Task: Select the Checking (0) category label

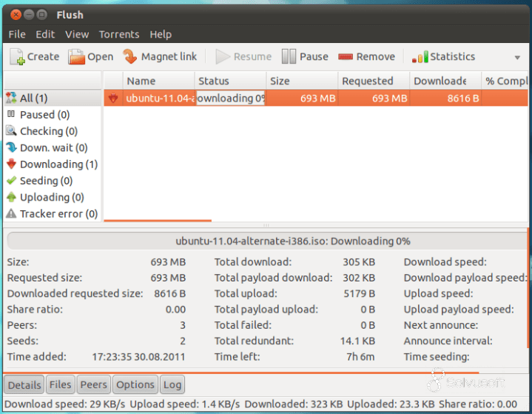Action: click(49, 131)
